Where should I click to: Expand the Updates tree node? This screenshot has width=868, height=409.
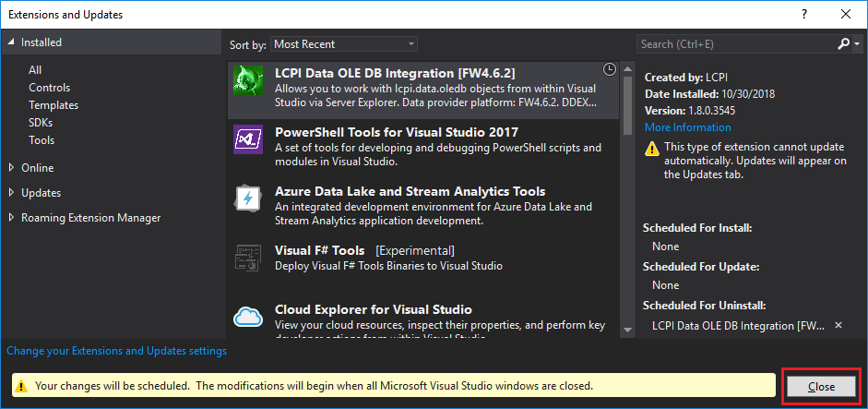12,192
